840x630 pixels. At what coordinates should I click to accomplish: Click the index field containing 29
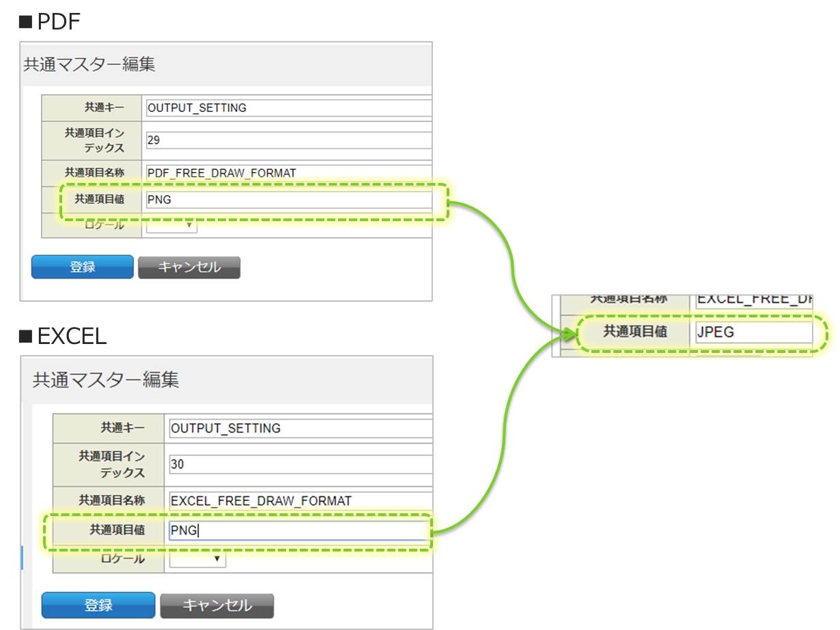click(288, 140)
